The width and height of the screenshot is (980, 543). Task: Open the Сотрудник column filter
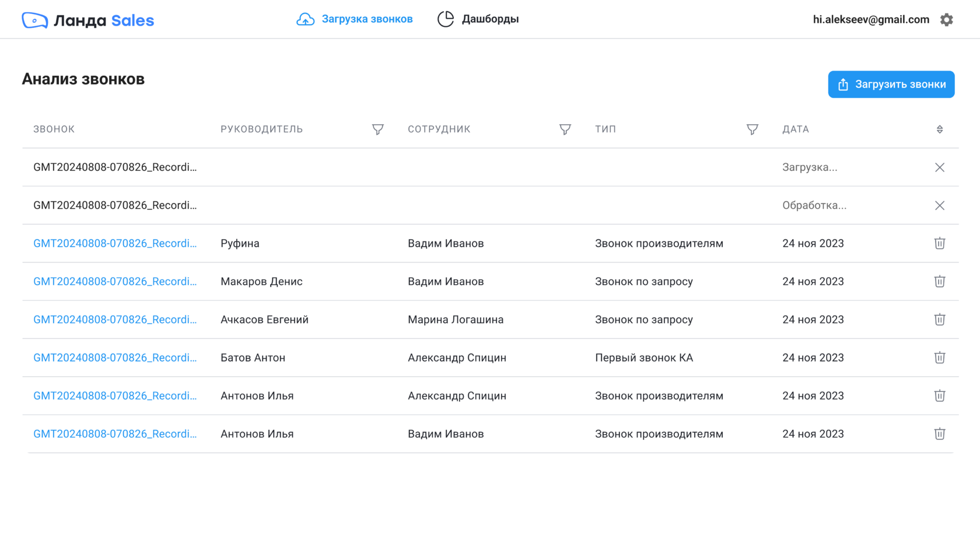565,129
